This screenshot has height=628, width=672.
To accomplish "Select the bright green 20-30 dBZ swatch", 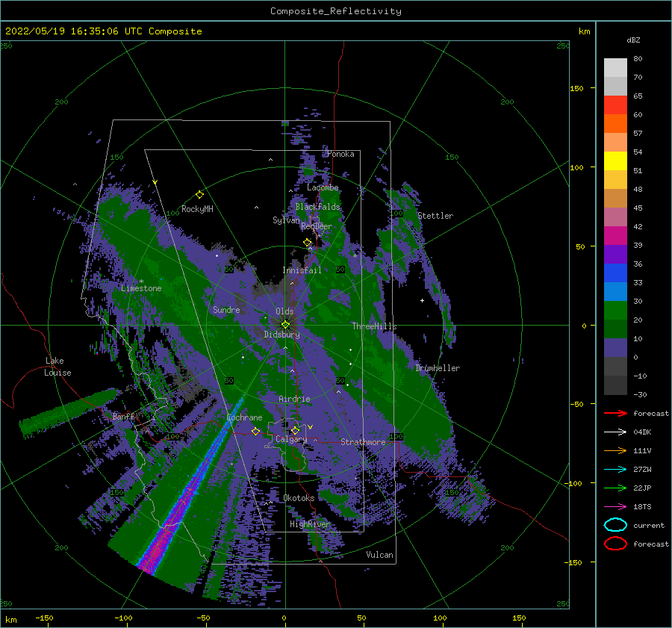I will [x=615, y=310].
